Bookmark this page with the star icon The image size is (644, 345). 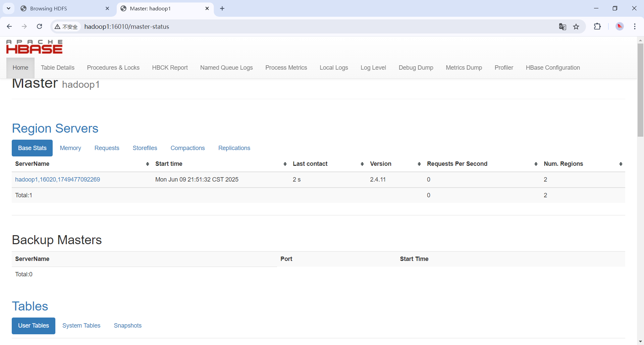click(576, 27)
